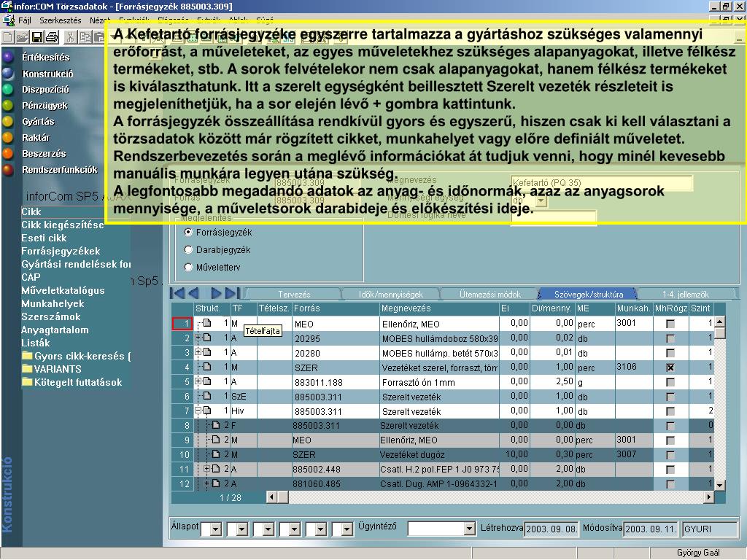
Task: Jump to the last record arrow
Action: (232, 293)
